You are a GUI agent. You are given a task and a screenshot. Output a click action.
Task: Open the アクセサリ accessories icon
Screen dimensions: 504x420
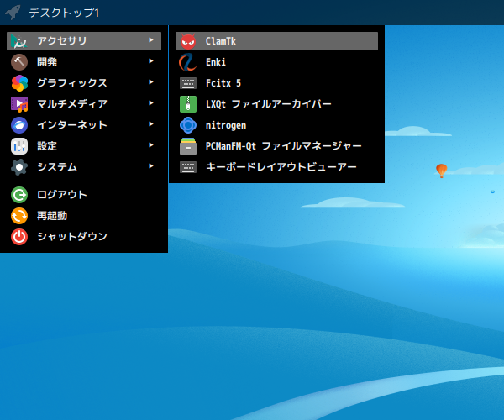coord(19,41)
